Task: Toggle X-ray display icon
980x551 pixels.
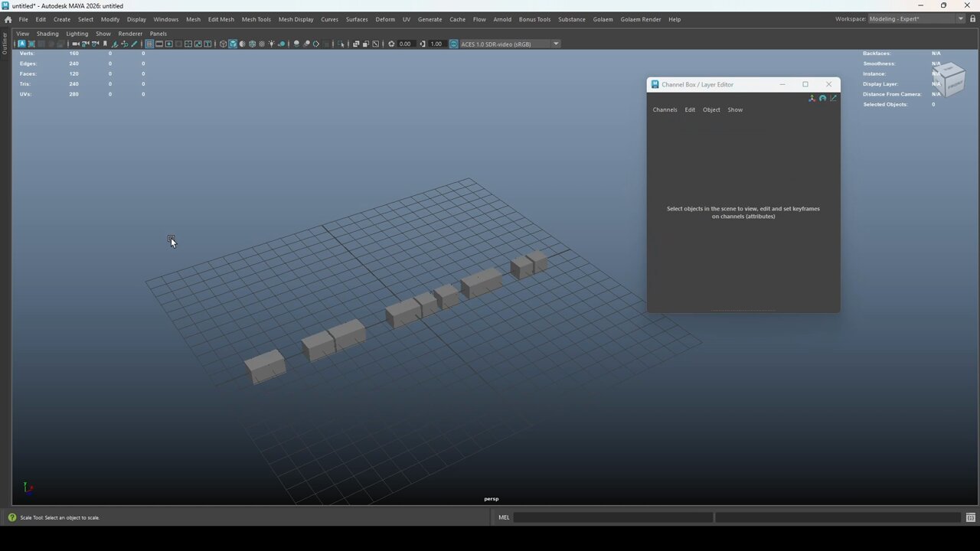Action: (x=356, y=44)
